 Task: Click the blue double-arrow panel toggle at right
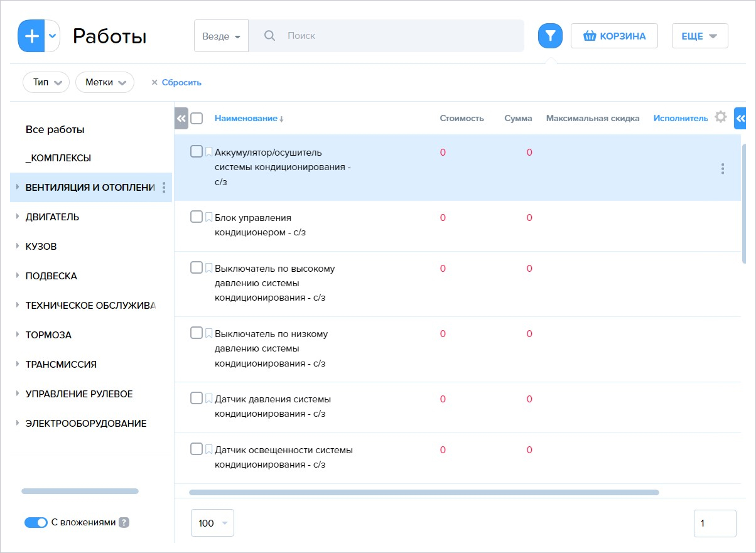(x=740, y=118)
